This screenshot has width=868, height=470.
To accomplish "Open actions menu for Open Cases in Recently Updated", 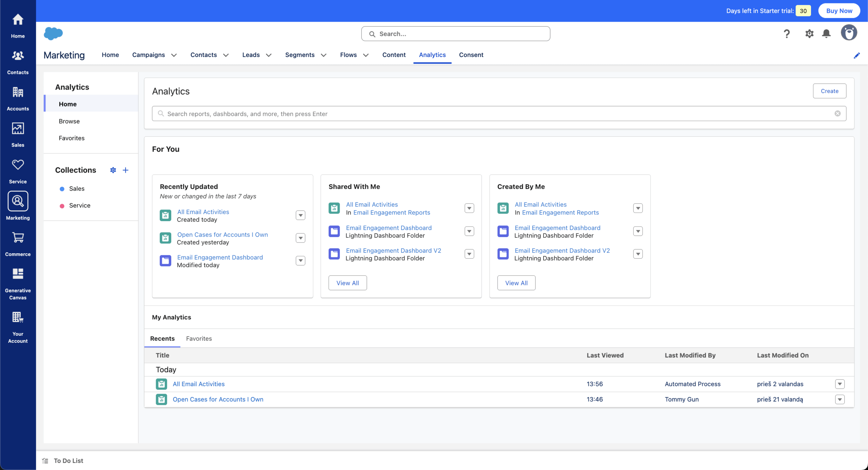I will tap(300, 238).
